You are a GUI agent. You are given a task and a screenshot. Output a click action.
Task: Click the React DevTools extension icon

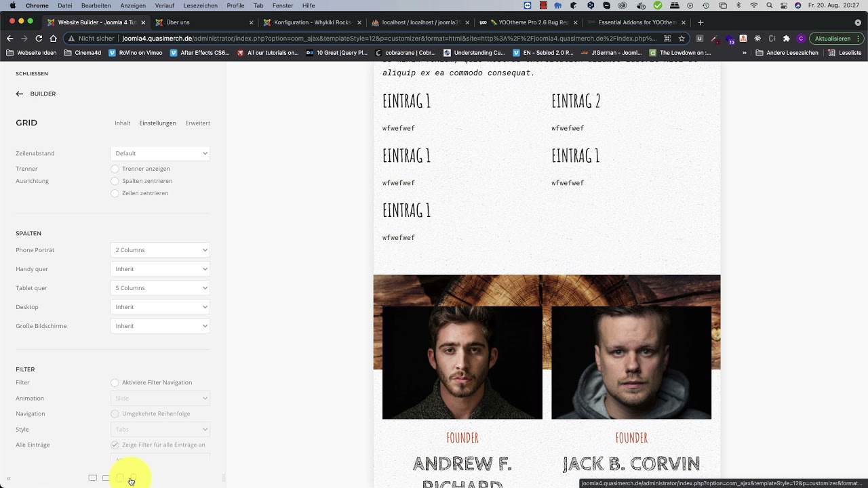(757, 39)
